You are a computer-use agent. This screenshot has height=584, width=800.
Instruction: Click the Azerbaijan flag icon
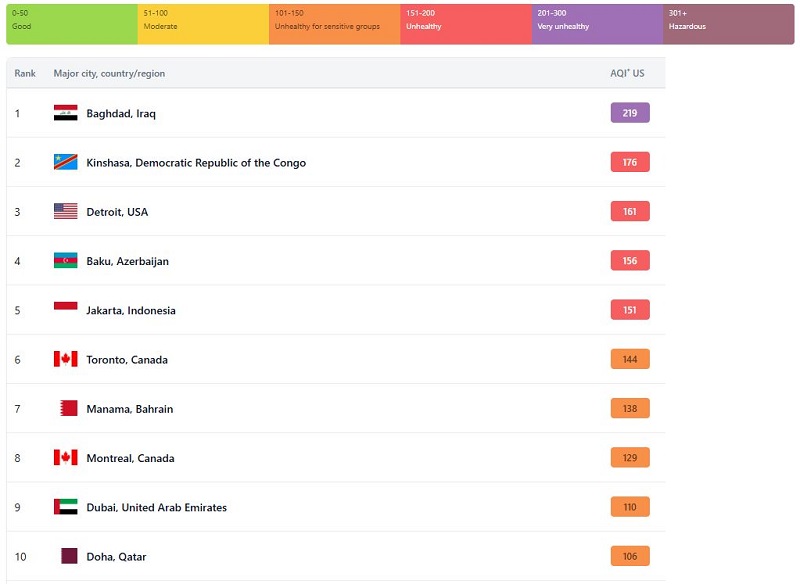65,261
